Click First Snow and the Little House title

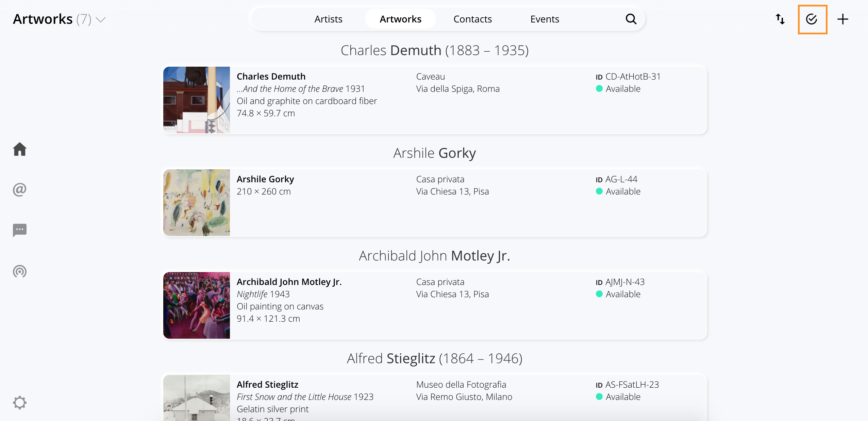[x=294, y=397]
